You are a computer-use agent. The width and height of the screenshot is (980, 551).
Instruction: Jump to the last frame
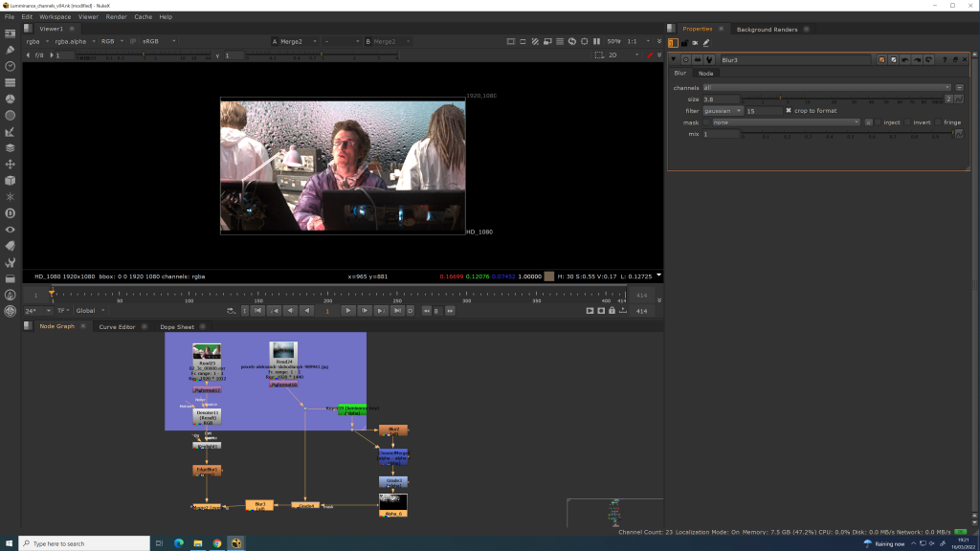(397, 311)
